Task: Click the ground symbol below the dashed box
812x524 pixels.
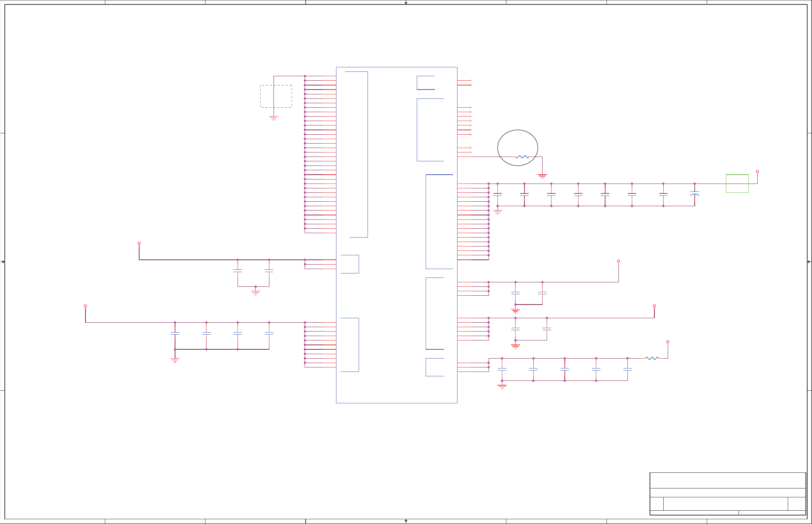Action: [x=274, y=118]
